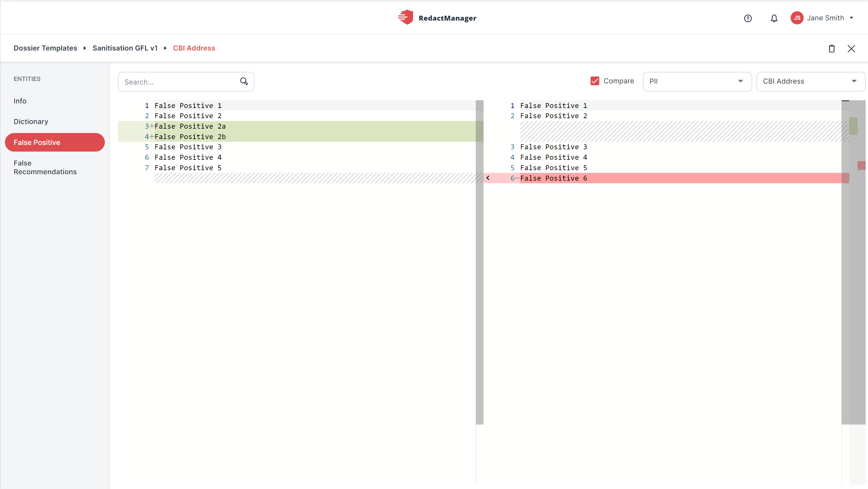This screenshot has width=868, height=489.
Task: Click False Positive 5 in right editor
Action: [554, 168]
